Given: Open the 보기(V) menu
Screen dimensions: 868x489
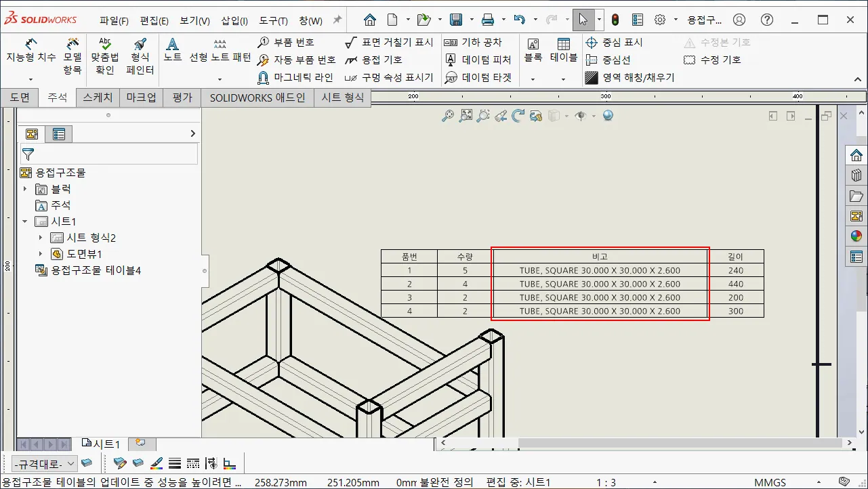Looking at the screenshot, I should tap(195, 20).
